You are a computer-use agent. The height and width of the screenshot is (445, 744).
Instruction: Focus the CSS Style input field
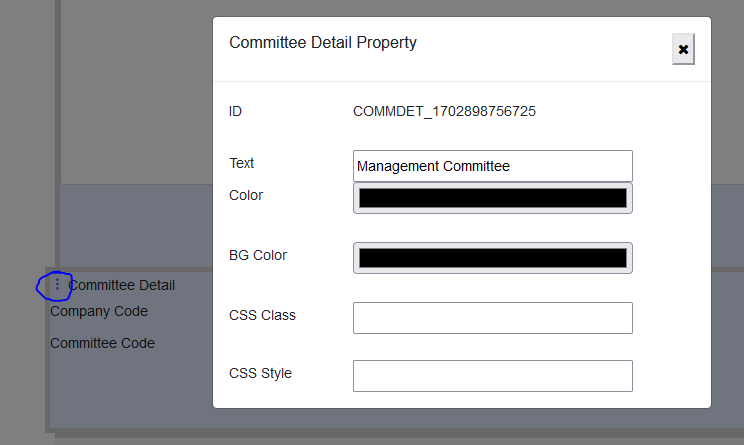pos(492,376)
